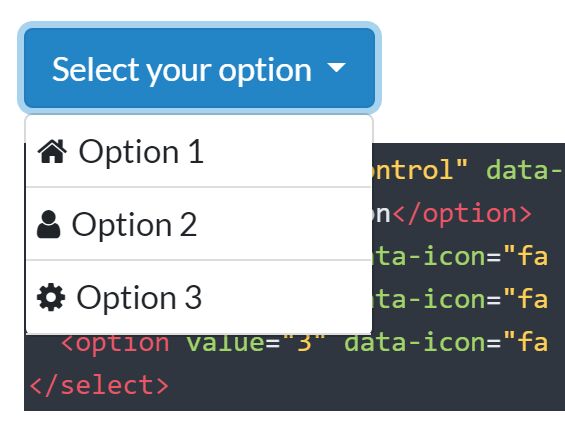Click the yellow "fa string on bottom option line
Image resolution: width=565 pixels, height=430 pixels.
[526, 342]
